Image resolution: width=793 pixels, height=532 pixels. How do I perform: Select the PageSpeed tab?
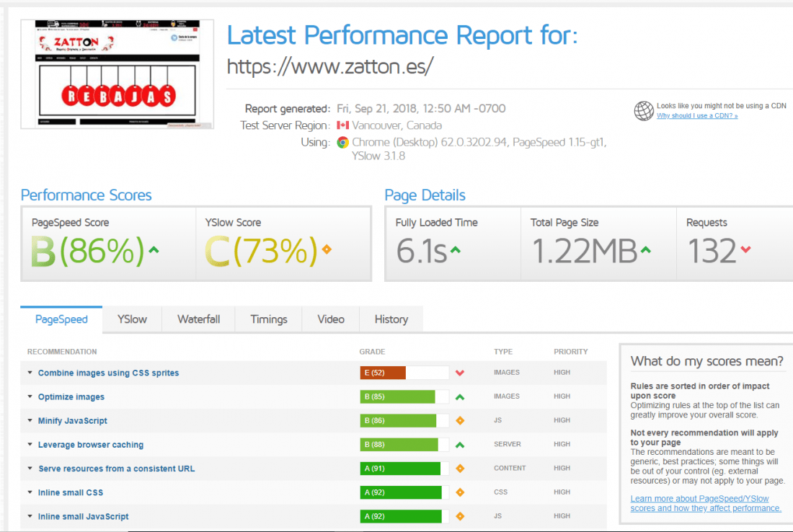tap(61, 319)
